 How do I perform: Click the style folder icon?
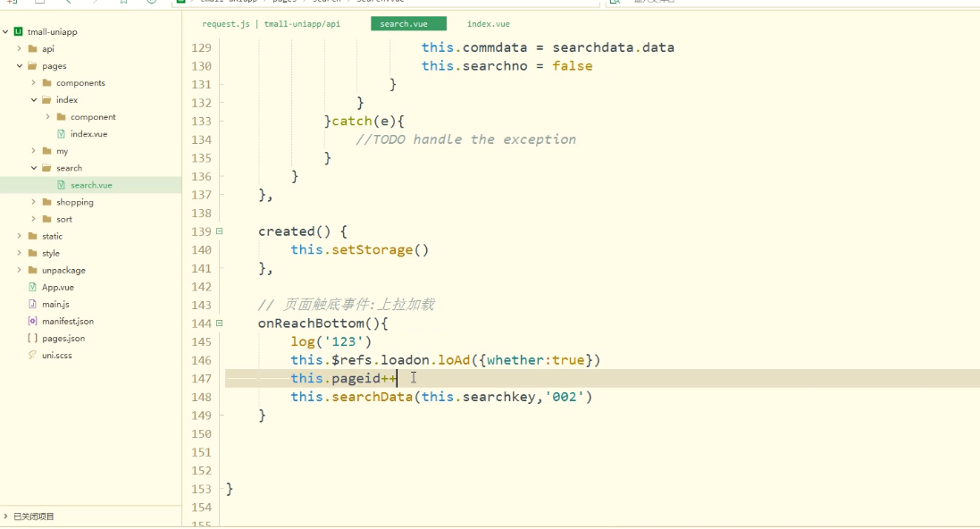[32, 253]
